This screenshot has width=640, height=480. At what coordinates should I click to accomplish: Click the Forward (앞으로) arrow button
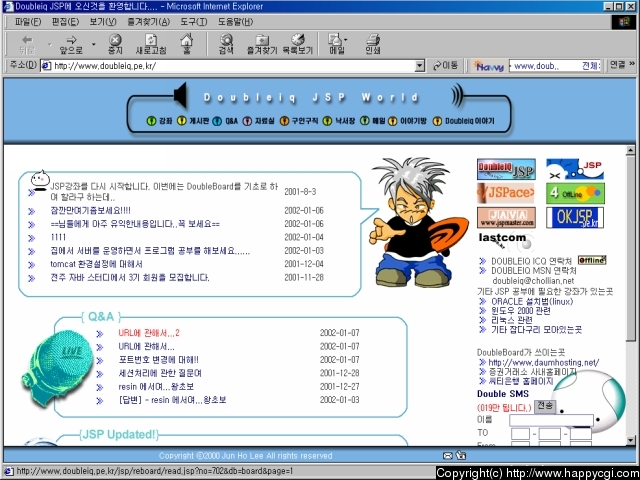click(71, 44)
